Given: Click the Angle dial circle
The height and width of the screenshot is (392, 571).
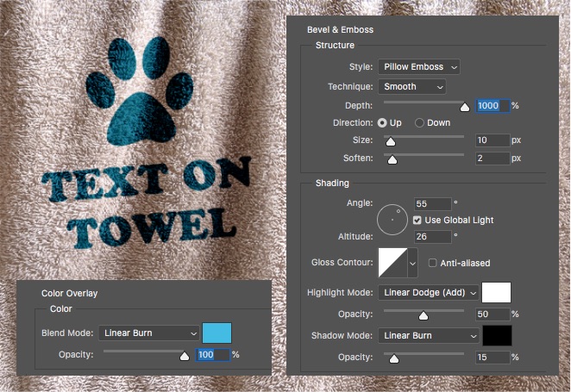Looking at the screenshot, I should coord(393,219).
